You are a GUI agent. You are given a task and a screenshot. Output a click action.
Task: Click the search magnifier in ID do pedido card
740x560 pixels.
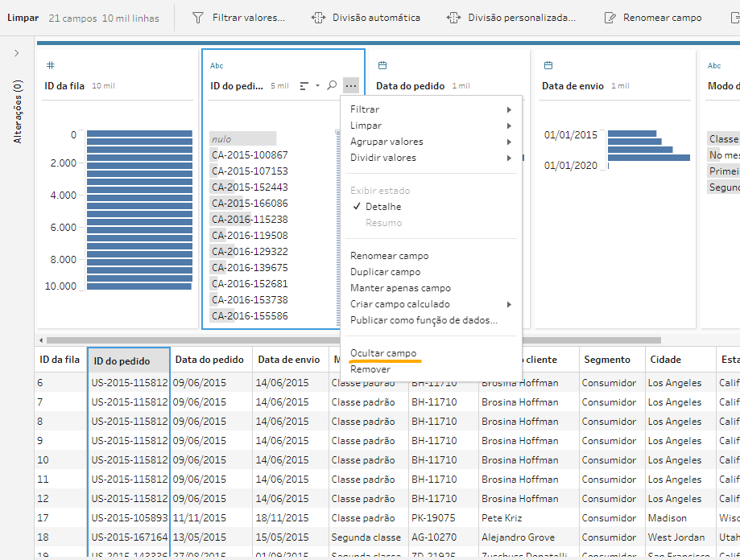(332, 85)
